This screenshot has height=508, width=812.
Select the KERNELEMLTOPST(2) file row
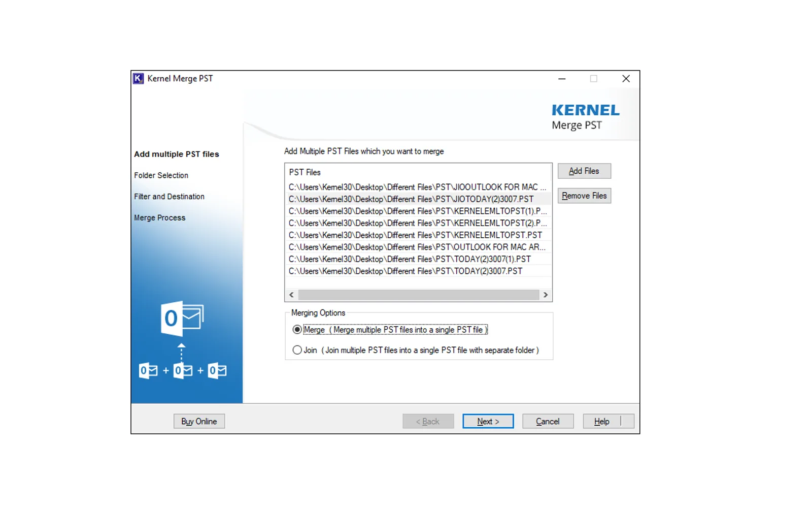[x=418, y=223]
